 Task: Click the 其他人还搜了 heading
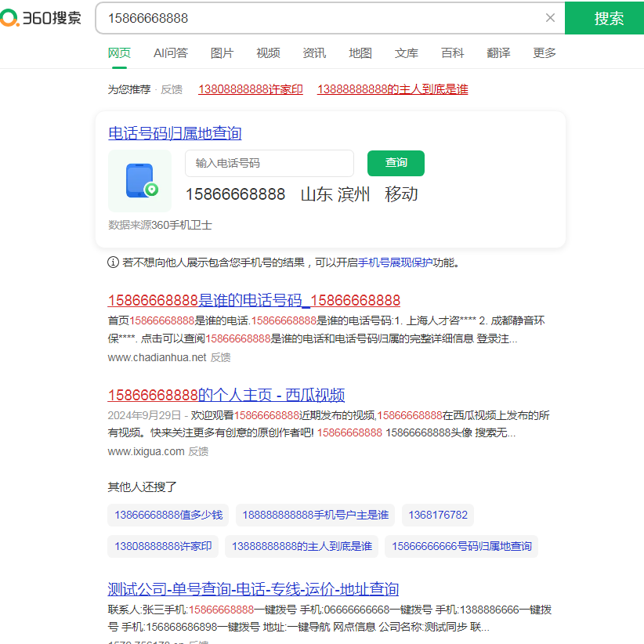click(142, 487)
